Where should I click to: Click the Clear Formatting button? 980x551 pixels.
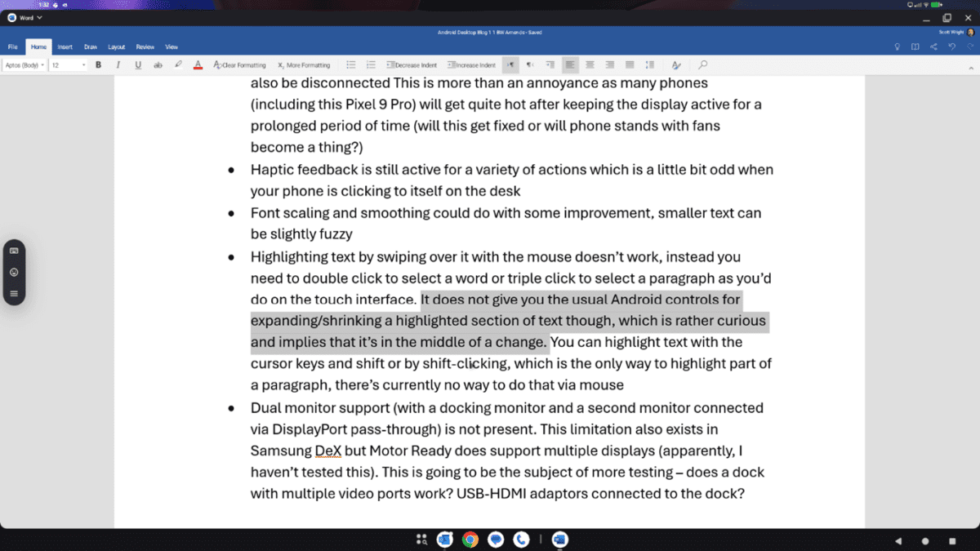(239, 64)
